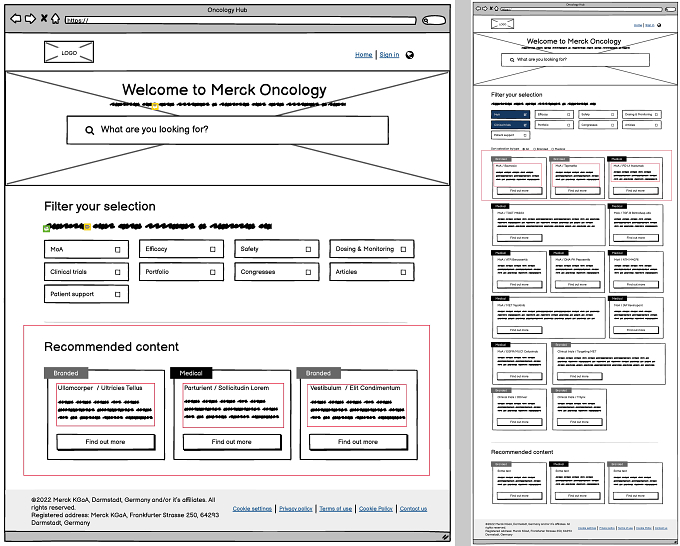Select the Congresses filter checkbox
The width and height of the screenshot is (680, 546).
pyautogui.click(x=308, y=272)
